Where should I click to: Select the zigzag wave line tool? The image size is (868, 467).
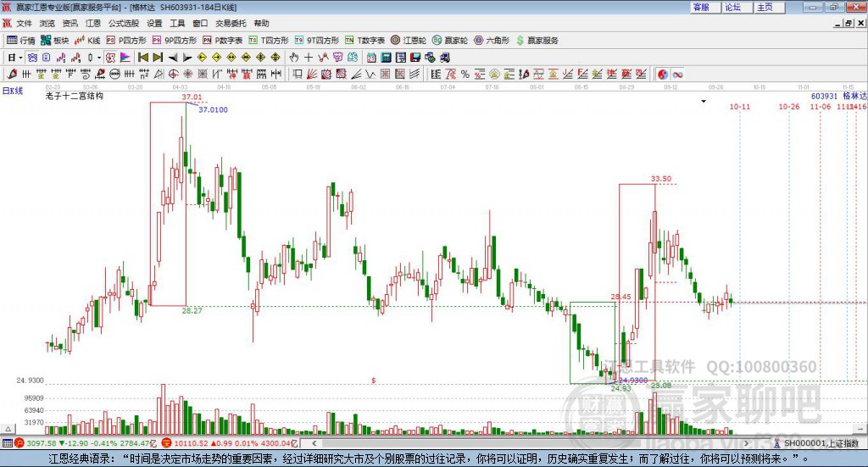[370, 74]
